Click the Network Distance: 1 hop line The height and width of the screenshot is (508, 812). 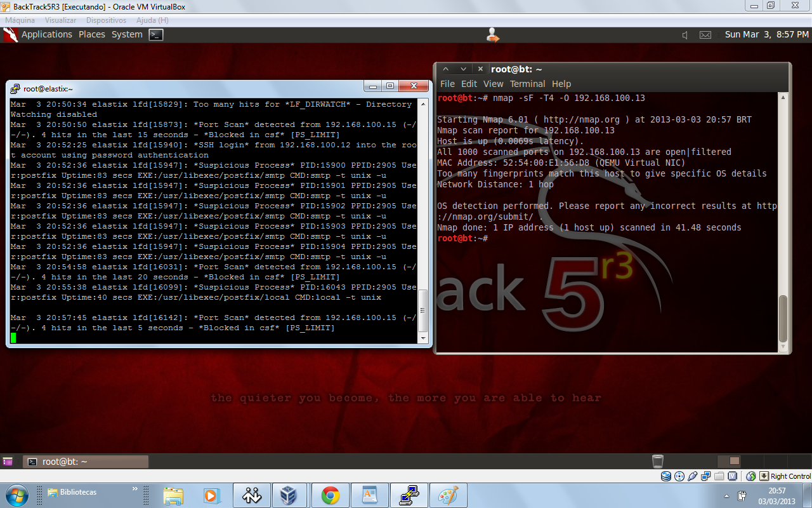[495, 184]
